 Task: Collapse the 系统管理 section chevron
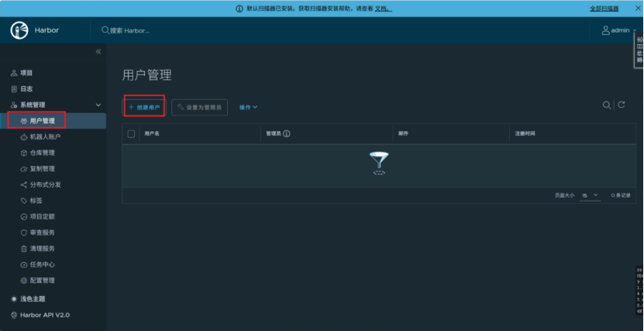[x=98, y=105]
